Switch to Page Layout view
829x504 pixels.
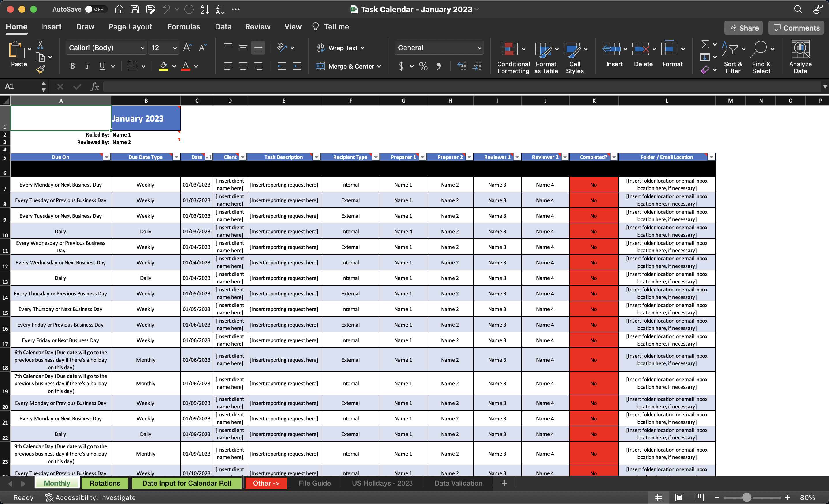(679, 497)
